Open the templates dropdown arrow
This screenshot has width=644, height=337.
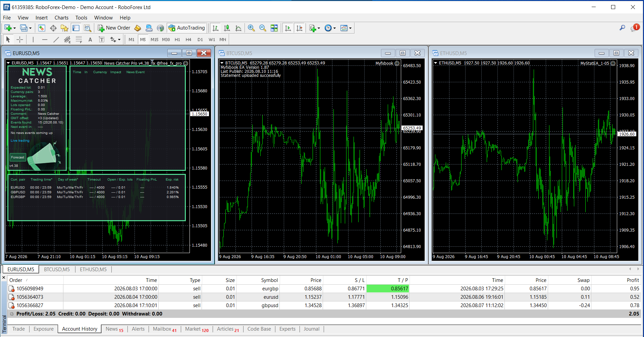(x=350, y=28)
